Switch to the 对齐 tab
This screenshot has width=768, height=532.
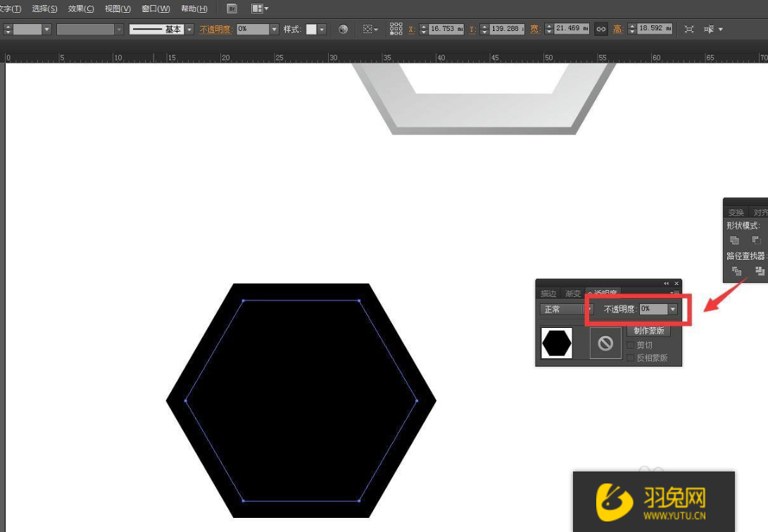(x=761, y=213)
